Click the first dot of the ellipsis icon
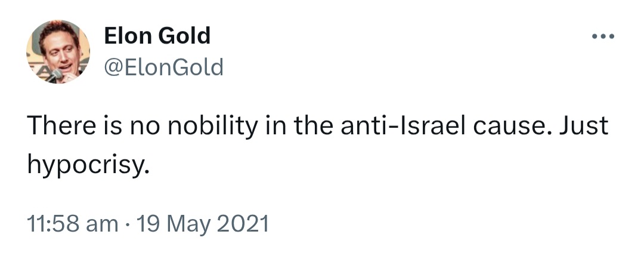The width and height of the screenshot is (644, 265). 595,36
